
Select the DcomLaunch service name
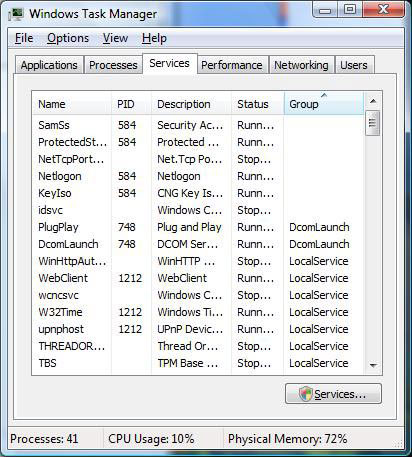68,244
